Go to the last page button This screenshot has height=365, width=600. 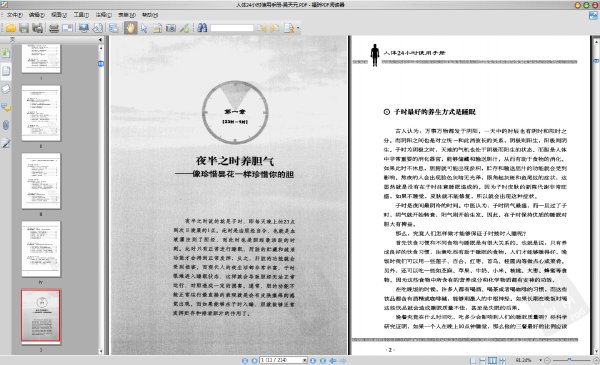point(323,360)
